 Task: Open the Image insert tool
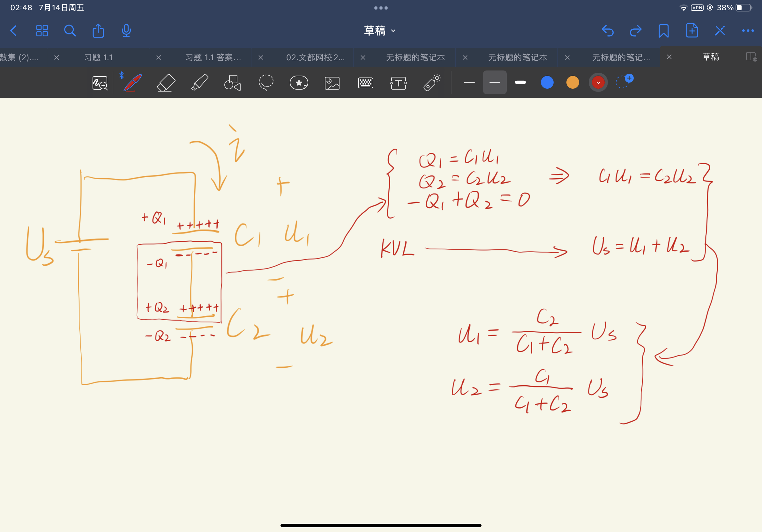click(x=332, y=83)
